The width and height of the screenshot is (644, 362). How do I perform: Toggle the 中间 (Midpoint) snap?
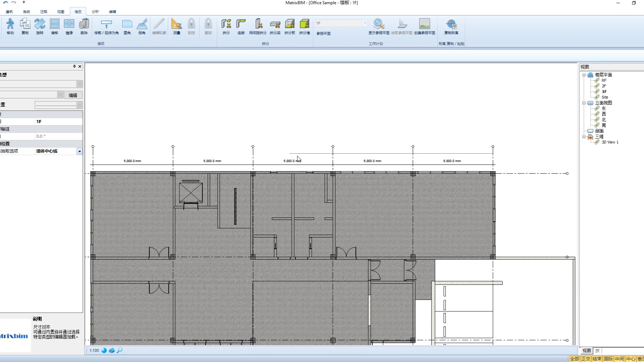click(x=619, y=359)
